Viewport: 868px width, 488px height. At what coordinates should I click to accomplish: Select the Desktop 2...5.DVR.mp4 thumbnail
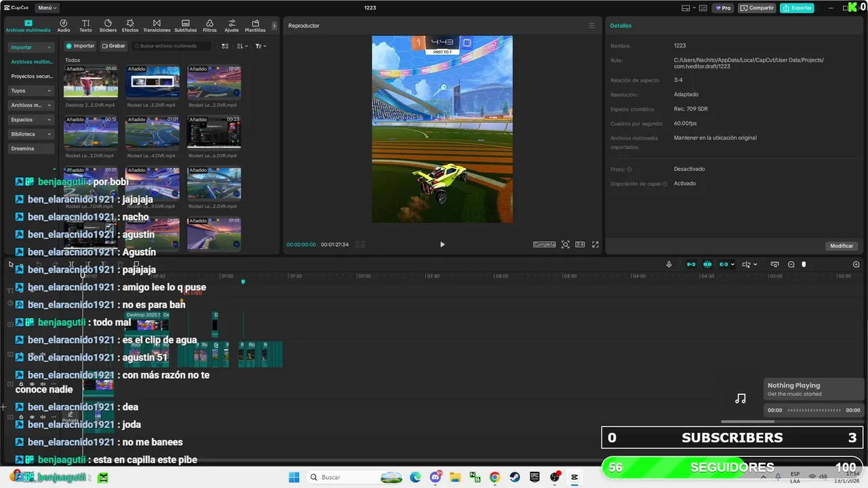pyautogui.click(x=91, y=81)
